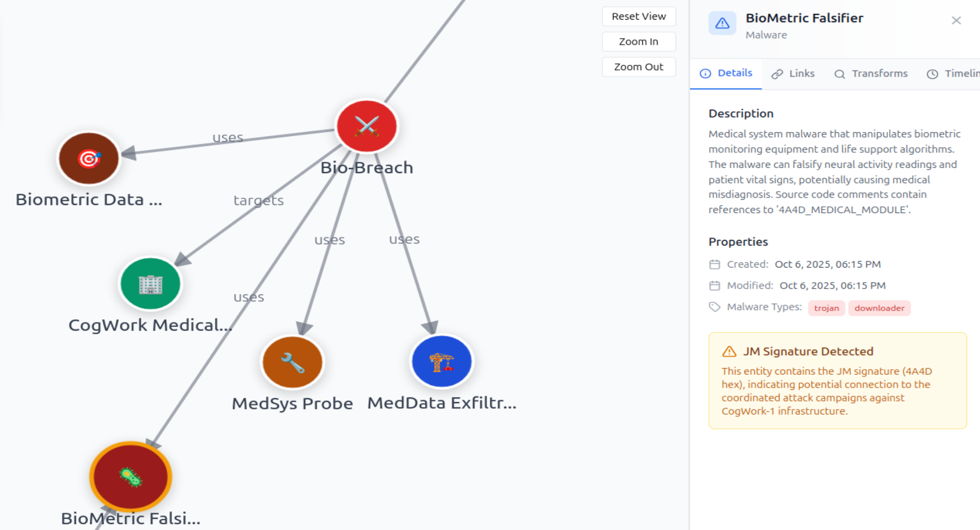Open the Transforms tab
Screen dimensions: 980x530
(x=871, y=74)
